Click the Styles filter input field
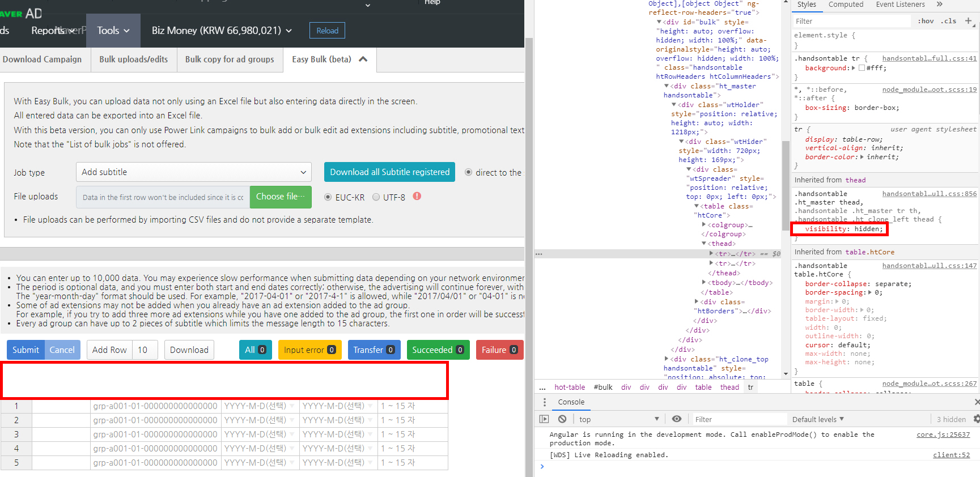The image size is (980, 477). click(x=852, y=21)
